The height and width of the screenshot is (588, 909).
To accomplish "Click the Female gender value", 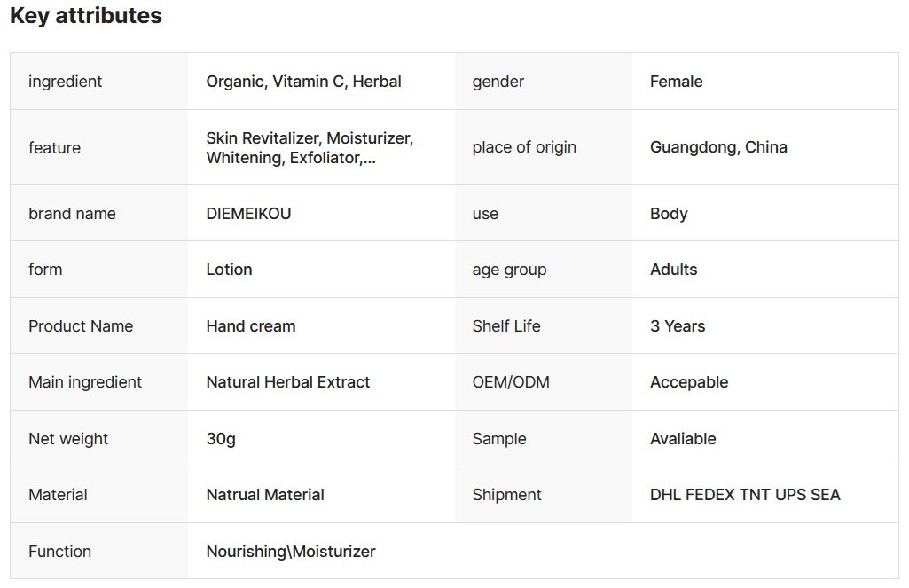I will [676, 82].
